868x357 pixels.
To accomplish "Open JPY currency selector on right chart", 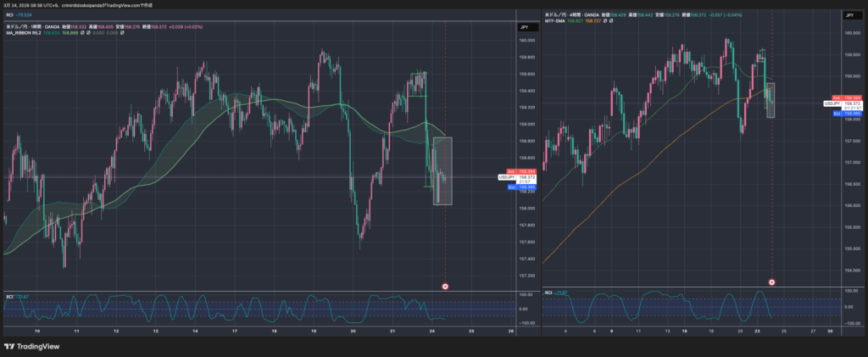I will click(x=848, y=14).
